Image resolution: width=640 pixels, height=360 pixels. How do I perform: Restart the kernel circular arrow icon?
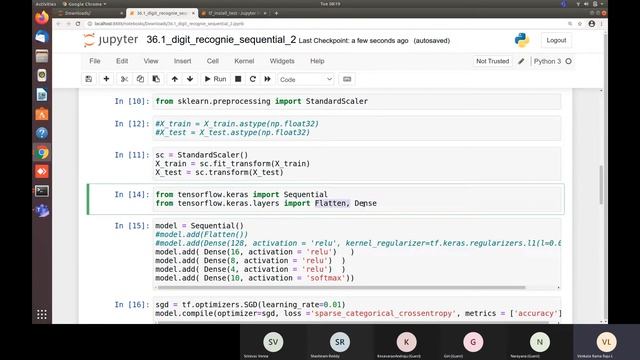(x=253, y=79)
